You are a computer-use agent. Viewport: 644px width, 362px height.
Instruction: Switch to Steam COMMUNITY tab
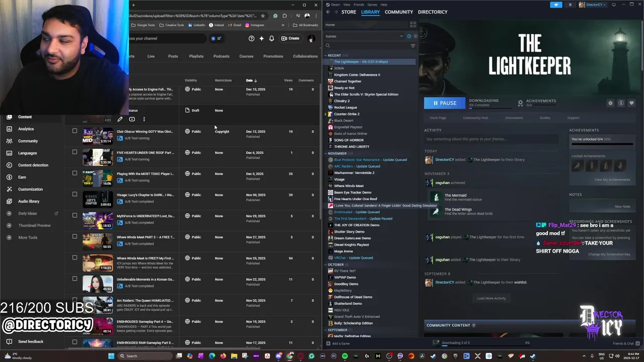[x=399, y=12]
